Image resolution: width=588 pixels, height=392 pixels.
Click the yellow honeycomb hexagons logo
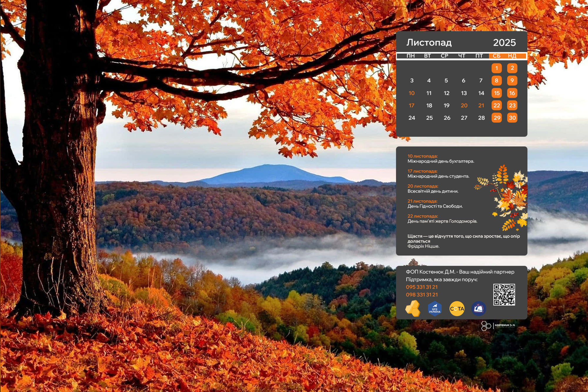(x=413, y=308)
